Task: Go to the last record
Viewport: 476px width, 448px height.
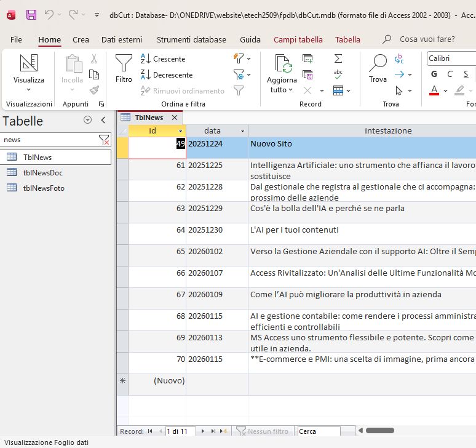Action: pyautogui.click(x=213, y=431)
